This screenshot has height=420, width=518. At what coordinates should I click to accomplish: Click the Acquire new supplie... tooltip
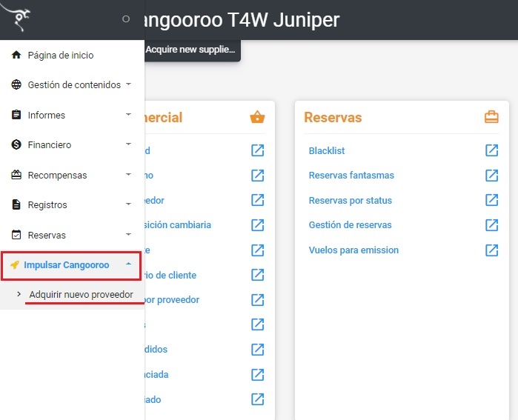[x=192, y=50]
